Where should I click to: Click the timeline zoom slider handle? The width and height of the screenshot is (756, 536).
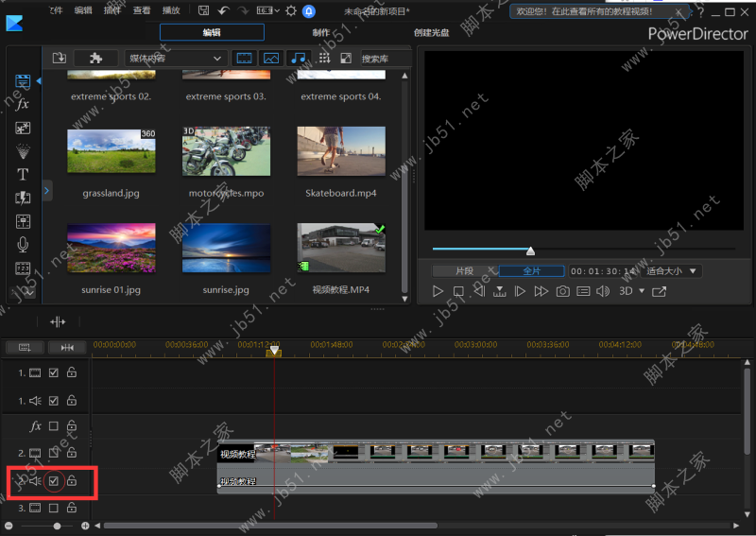57,526
